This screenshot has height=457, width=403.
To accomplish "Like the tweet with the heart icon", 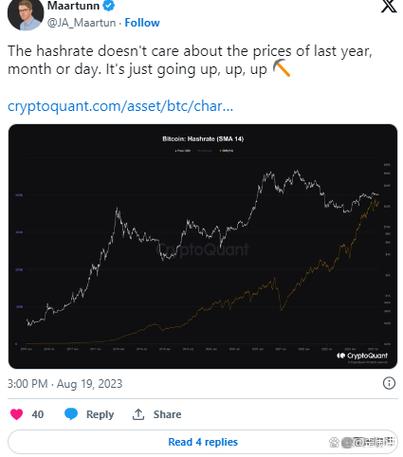I will point(16,414).
